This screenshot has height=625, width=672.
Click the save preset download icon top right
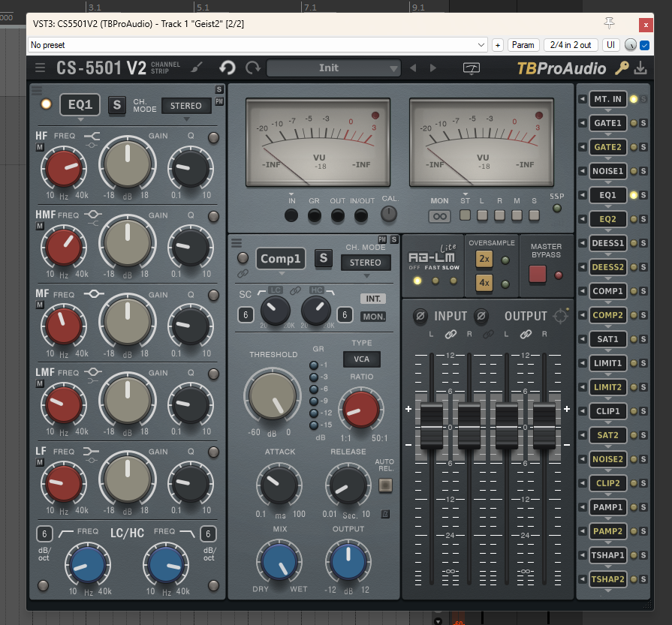pos(639,68)
